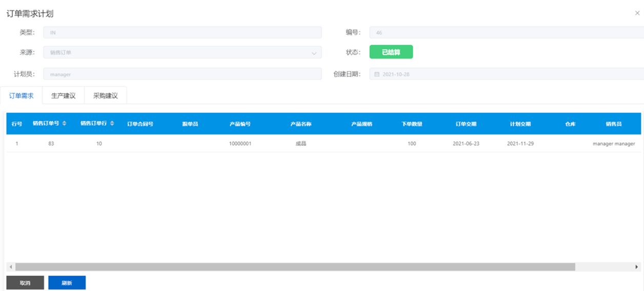The width and height of the screenshot is (644, 291).
Task: Select product code cell 10000001
Action: click(x=240, y=144)
